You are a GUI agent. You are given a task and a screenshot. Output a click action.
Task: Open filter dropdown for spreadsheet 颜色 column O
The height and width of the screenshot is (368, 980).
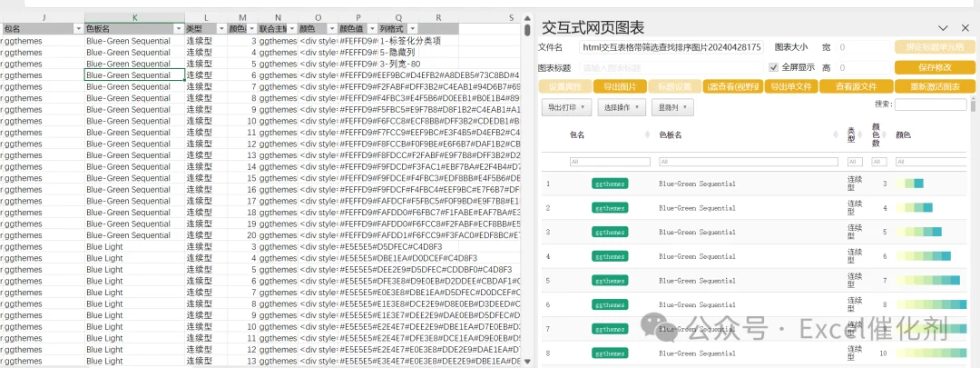(x=332, y=29)
